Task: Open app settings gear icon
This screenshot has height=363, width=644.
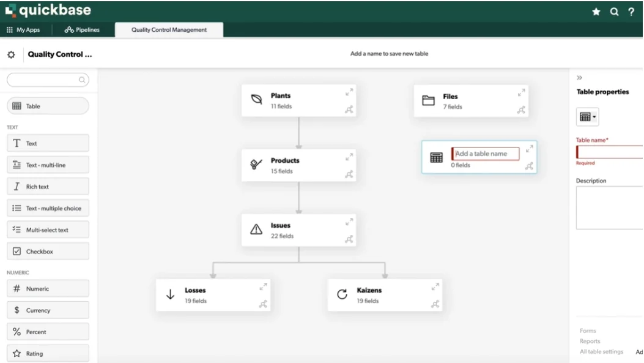Action: coord(11,54)
